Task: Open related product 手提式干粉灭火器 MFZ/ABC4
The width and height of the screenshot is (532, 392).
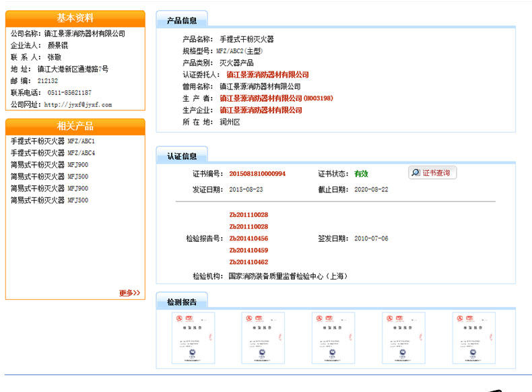Action: [53, 153]
